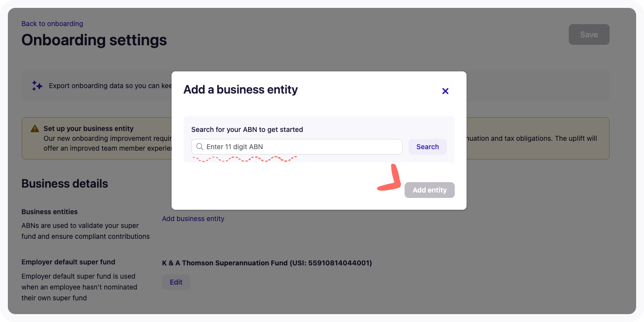Click the warning triangle in the setup banner
Viewport: 644px width, 322px height.
coord(34,128)
